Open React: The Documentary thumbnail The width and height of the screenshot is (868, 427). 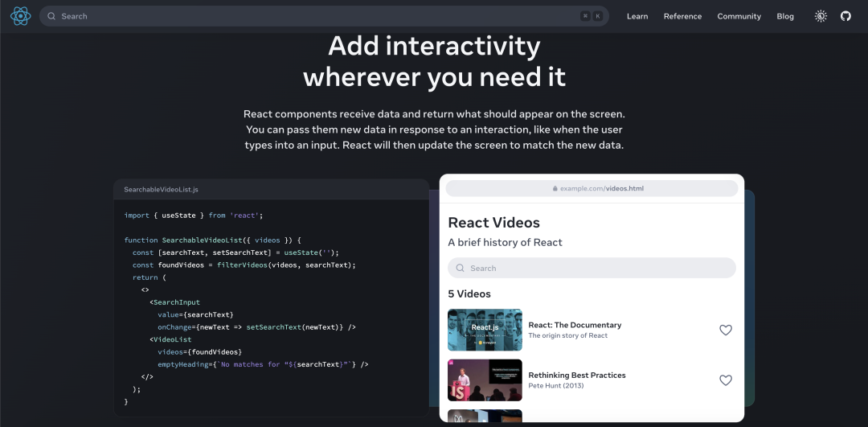click(x=485, y=330)
